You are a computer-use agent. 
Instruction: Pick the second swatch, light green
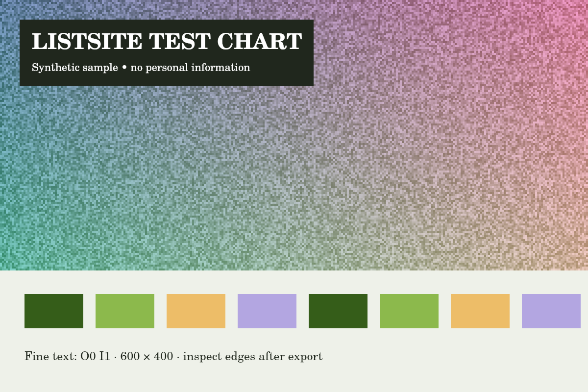click(x=125, y=311)
